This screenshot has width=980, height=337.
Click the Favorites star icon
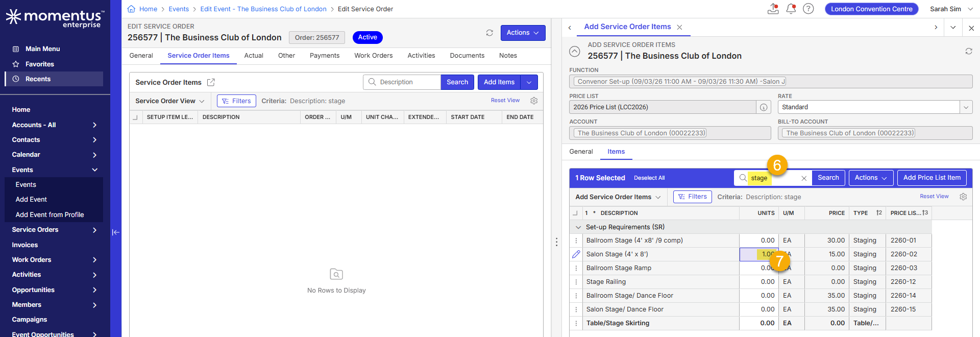point(16,64)
